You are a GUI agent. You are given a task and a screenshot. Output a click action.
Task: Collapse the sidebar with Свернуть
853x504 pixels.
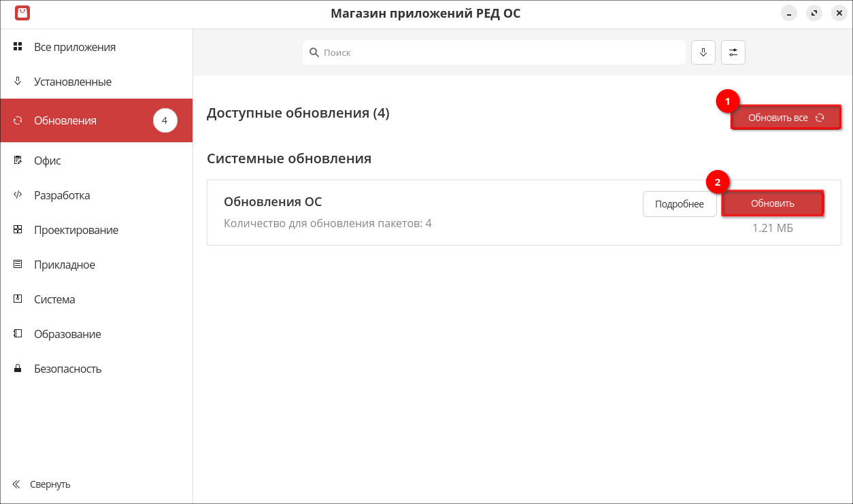click(42, 484)
